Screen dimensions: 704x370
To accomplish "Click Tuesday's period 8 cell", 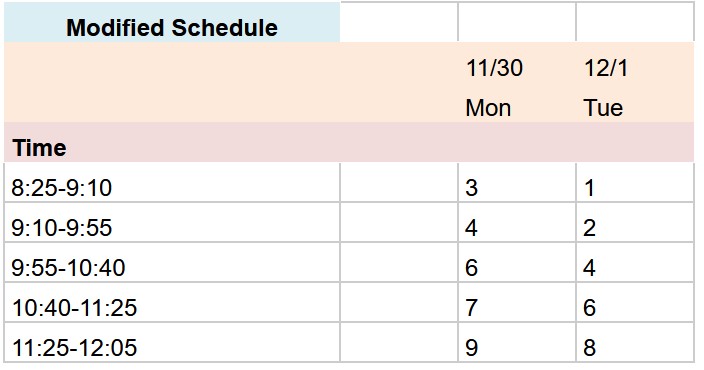I will (635, 342).
